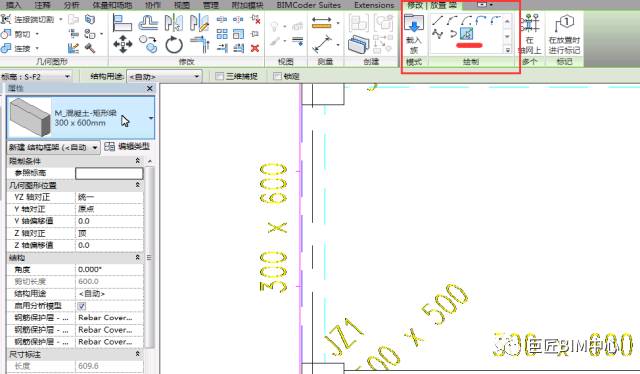This screenshot has width=640, height=374.
Task: Select the Align tool in Modify panel
Action: [122, 23]
